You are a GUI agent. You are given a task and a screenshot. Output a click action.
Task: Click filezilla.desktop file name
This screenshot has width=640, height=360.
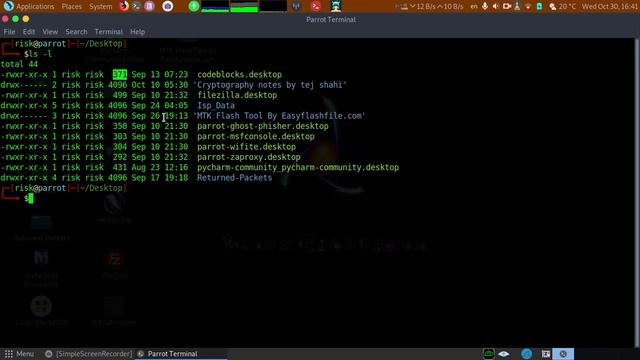click(x=237, y=95)
